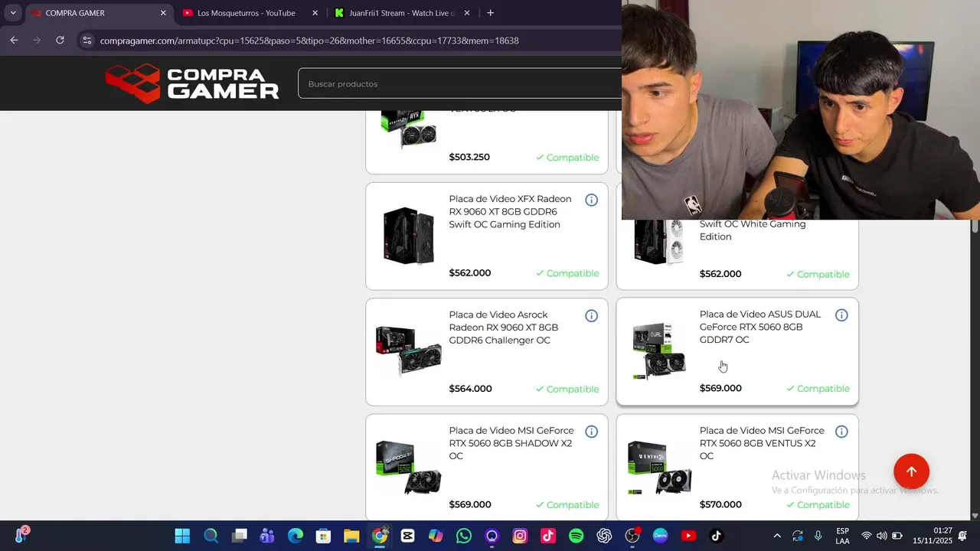980x551 pixels.
Task: Close the Los Mosqueturros YouTube tab
Action: tap(315, 13)
